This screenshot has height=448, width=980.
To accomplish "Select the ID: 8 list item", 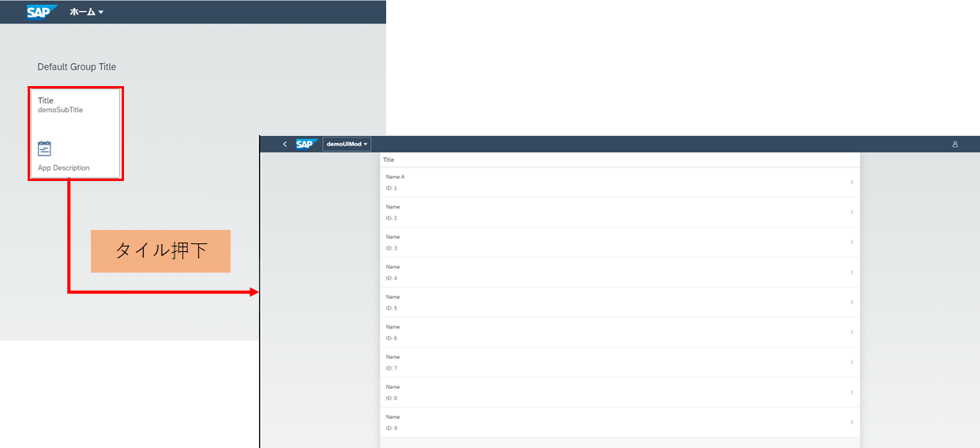I will (x=620, y=393).
